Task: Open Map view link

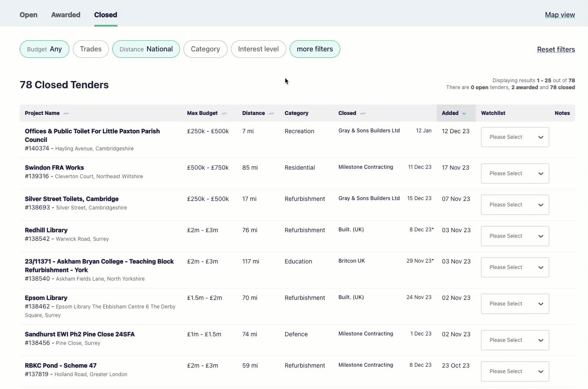Action: click(x=560, y=15)
